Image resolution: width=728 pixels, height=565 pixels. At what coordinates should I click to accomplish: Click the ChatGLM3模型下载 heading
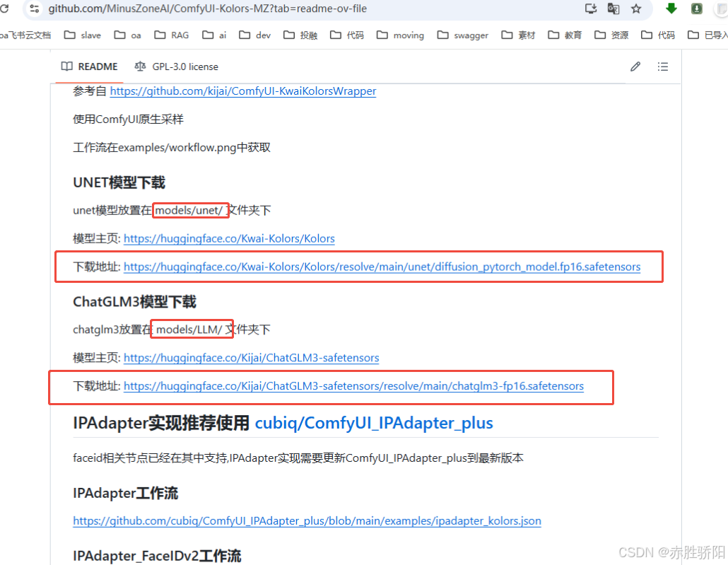coord(134,302)
